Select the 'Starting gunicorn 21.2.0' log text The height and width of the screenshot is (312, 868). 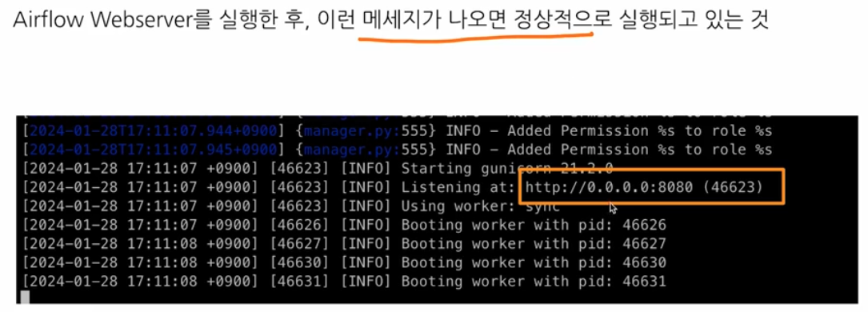[x=508, y=168]
